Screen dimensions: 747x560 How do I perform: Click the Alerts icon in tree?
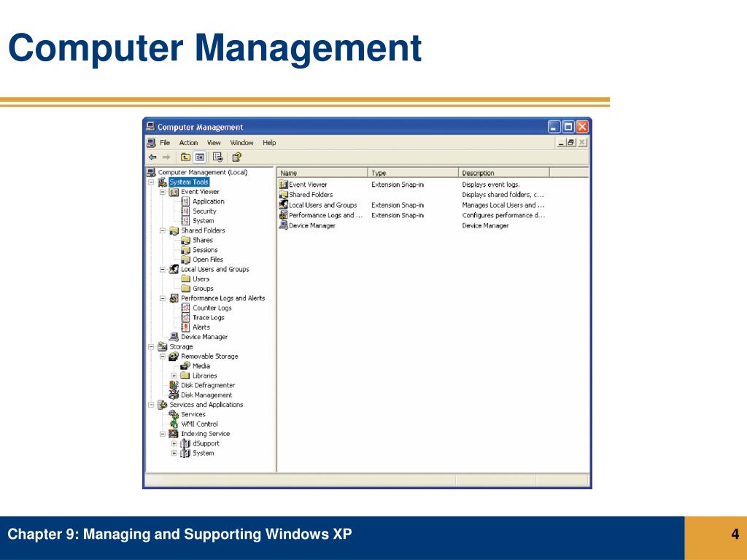click(186, 327)
